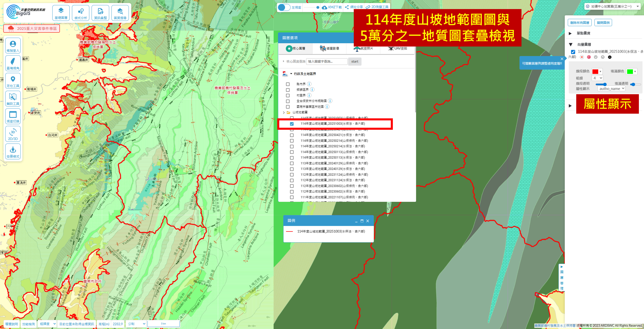644x329 pixels.
Task: Open the 定位工具 location tool
Action: (13, 81)
